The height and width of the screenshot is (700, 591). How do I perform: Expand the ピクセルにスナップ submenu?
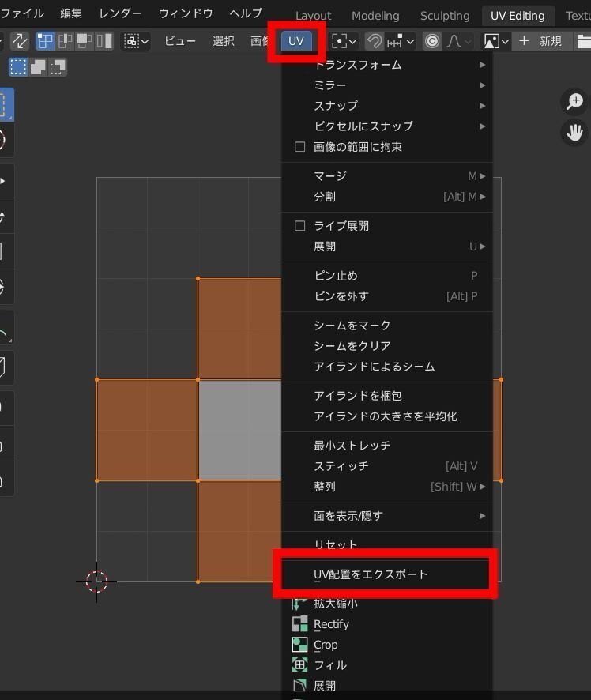tap(387, 126)
